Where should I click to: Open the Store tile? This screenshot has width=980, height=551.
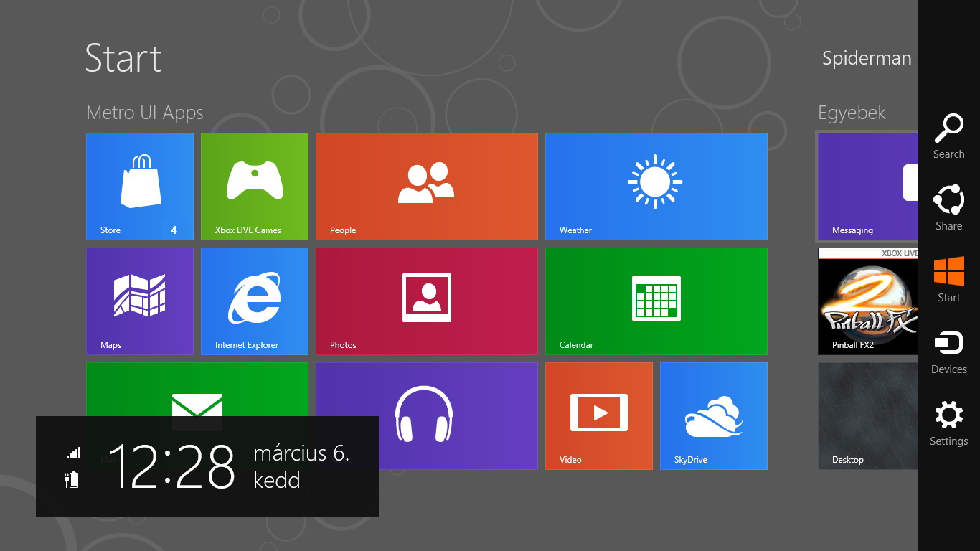pyautogui.click(x=140, y=187)
